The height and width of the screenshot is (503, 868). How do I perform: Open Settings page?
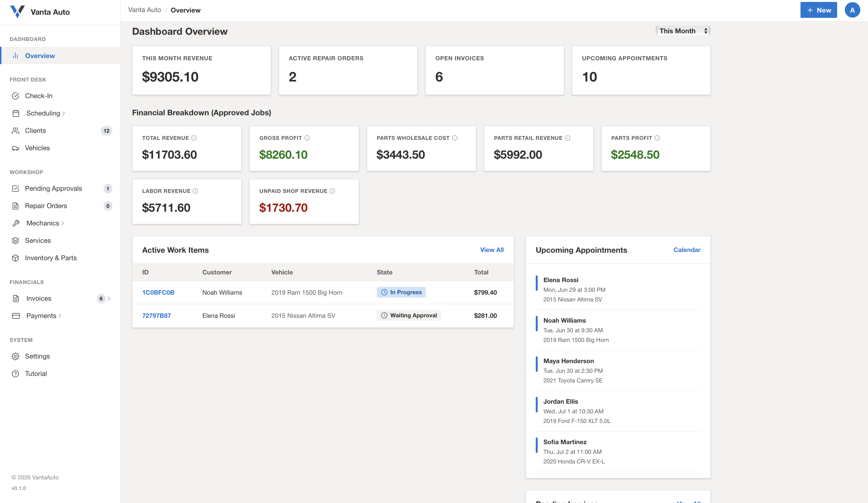[x=60, y=356]
